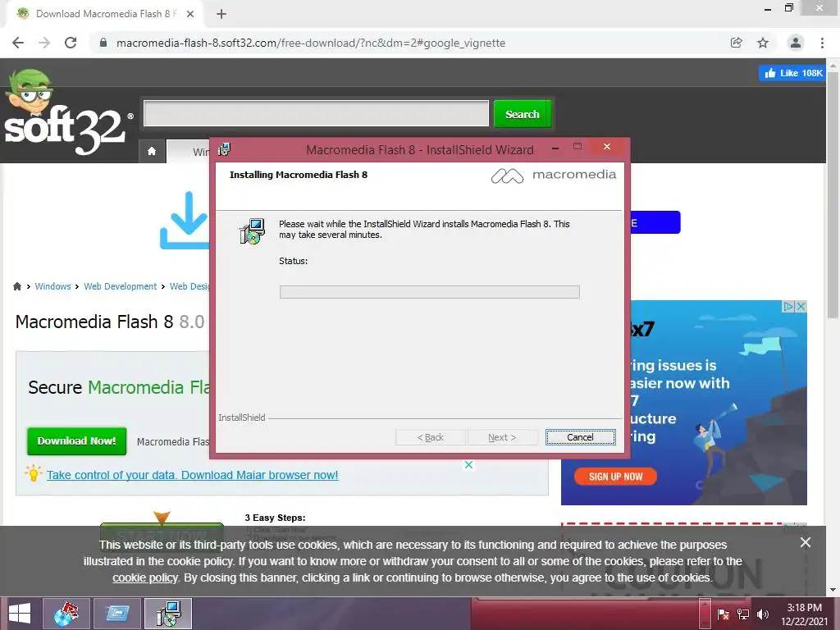This screenshot has height=630, width=840.
Task: Close the side ad using its X icon
Action: (801, 307)
